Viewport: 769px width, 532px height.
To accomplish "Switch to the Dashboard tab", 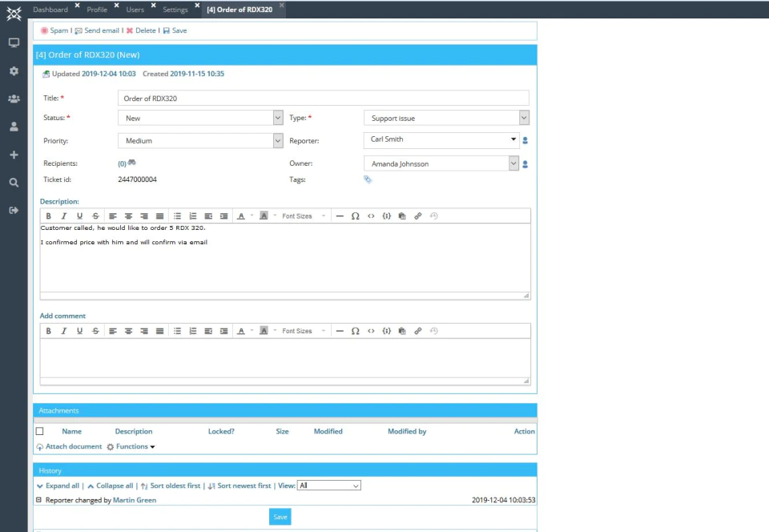I will point(50,10).
